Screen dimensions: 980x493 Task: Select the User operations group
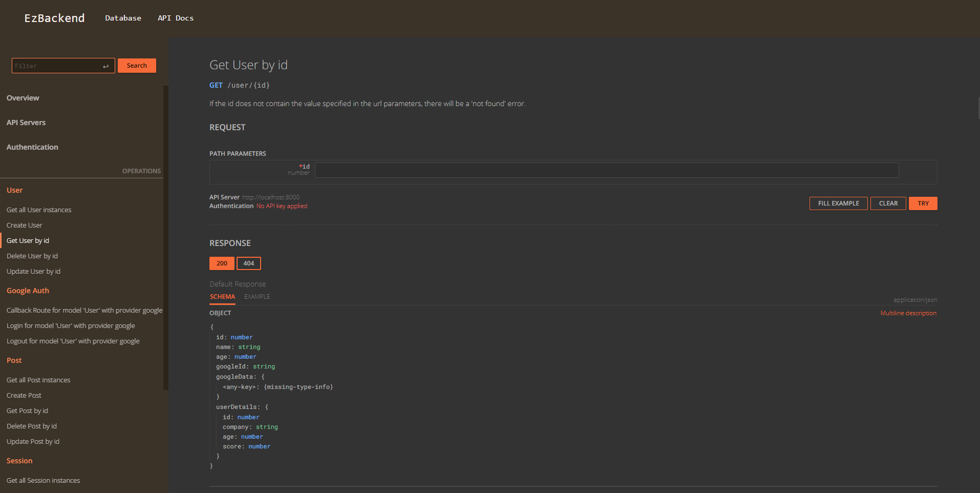point(15,190)
